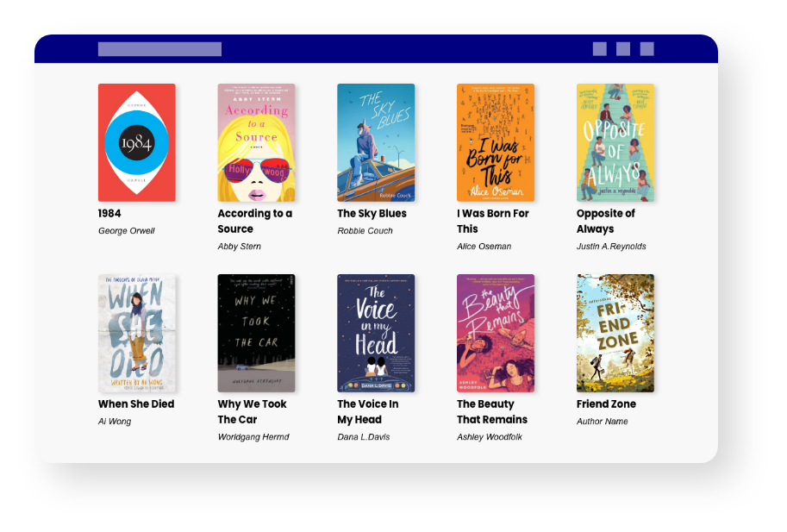Click the "When She Died" title
Screen dimensions: 787x532
click(x=136, y=404)
